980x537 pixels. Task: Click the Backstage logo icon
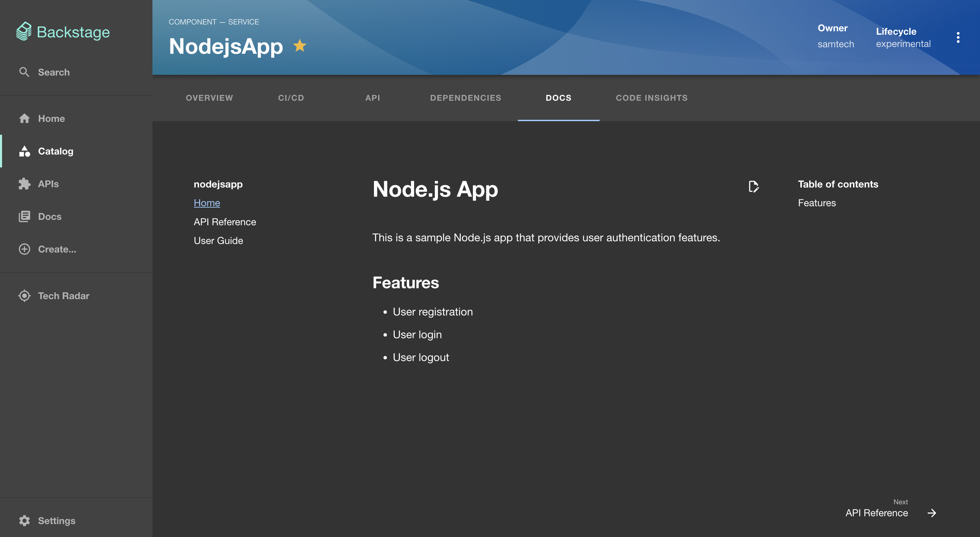pyautogui.click(x=24, y=31)
